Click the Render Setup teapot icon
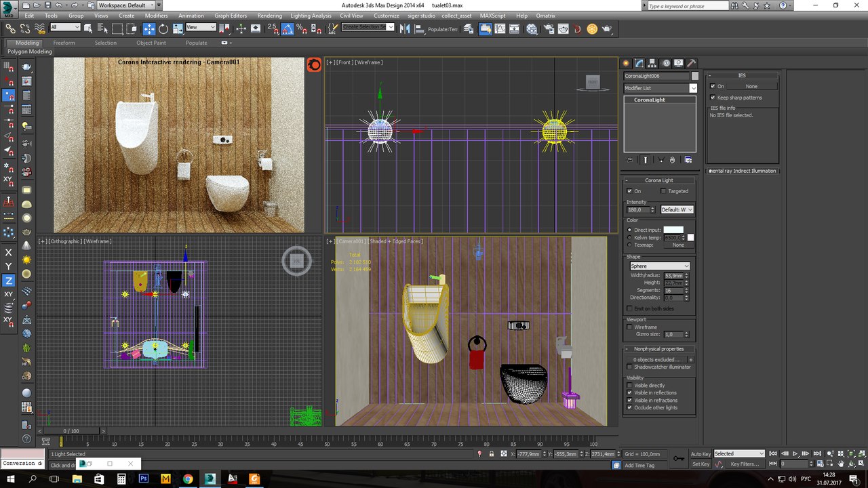 click(x=547, y=28)
